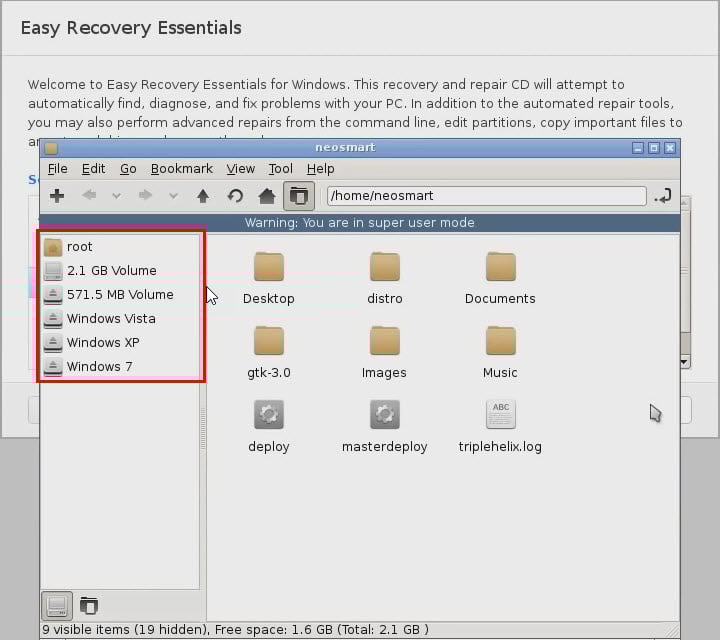Open a new tab with the plus icon
The height and width of the screenshot is (640, 720).
(x=57, y=196)
